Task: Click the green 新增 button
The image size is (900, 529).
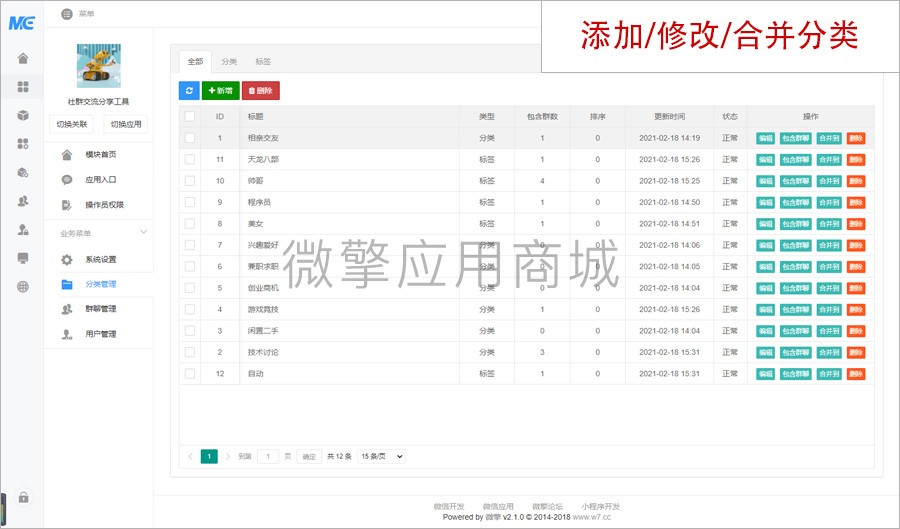Action: pyautogui.click(x=220, y=91)
